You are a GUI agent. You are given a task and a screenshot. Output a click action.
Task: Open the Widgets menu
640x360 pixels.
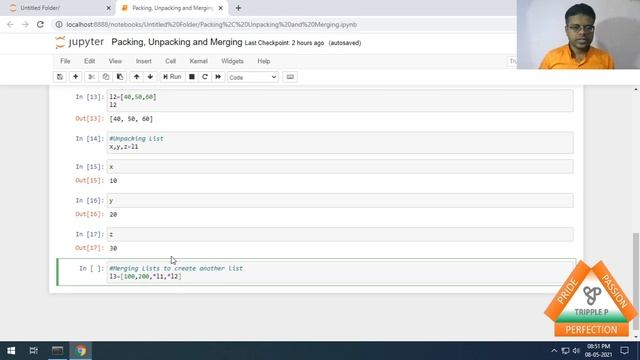coord(232,61)
